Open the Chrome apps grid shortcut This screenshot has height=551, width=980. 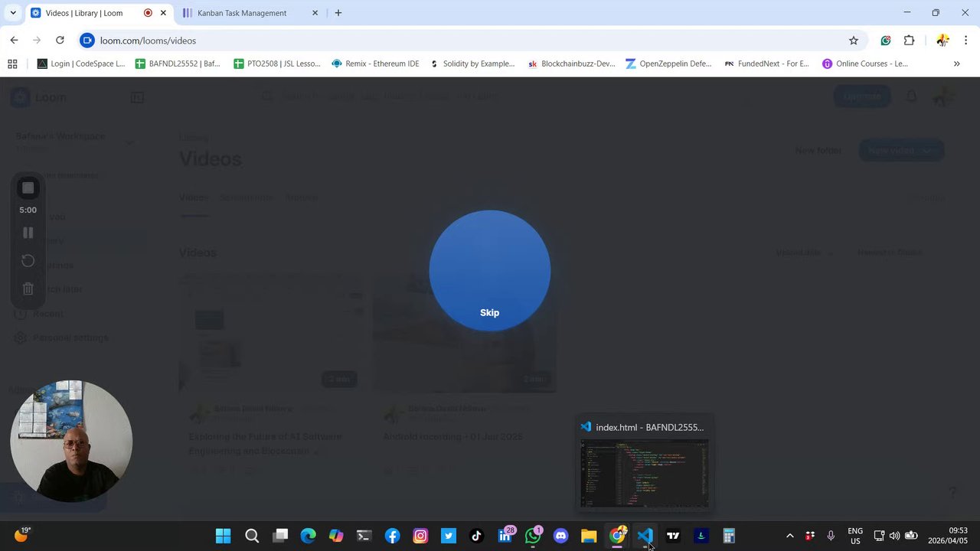(x=12, y=64)
